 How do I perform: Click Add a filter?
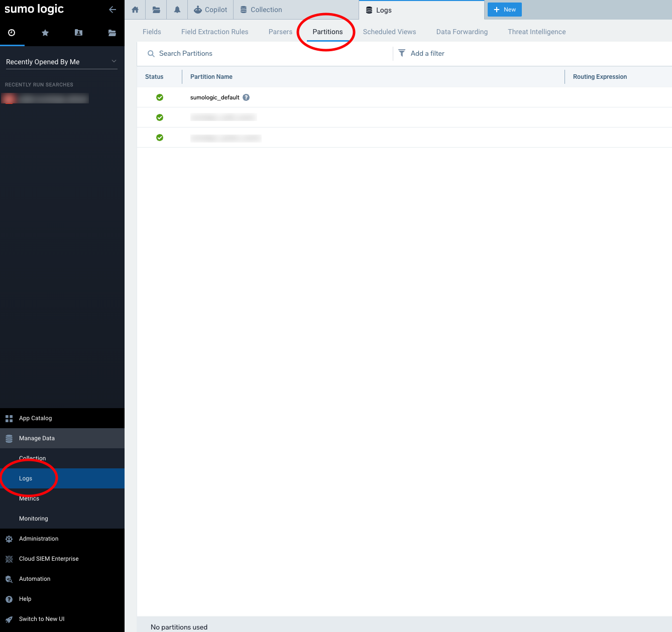(x=427, y=53)
